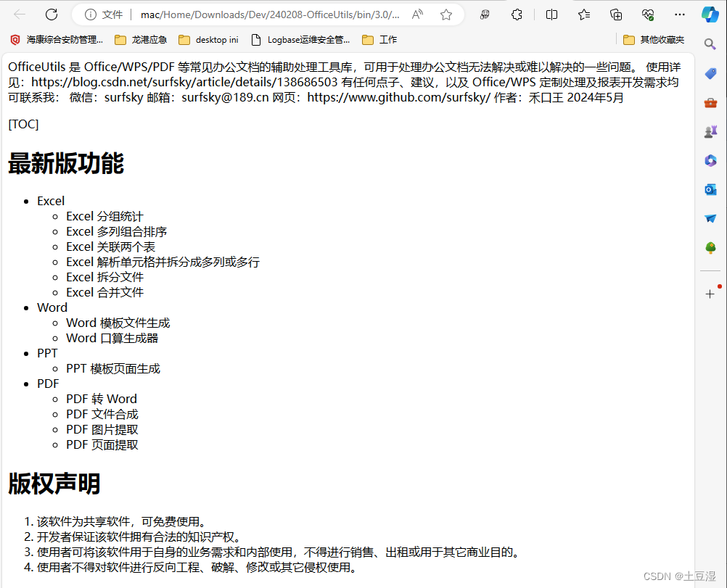Click the github.com/surfsky URL text
The height and width of the screenshot is (588, 727).
click(399, 98)
